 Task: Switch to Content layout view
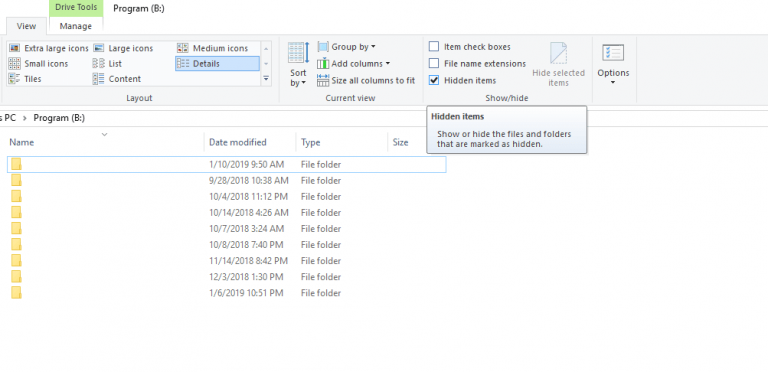tap(117, 79)
